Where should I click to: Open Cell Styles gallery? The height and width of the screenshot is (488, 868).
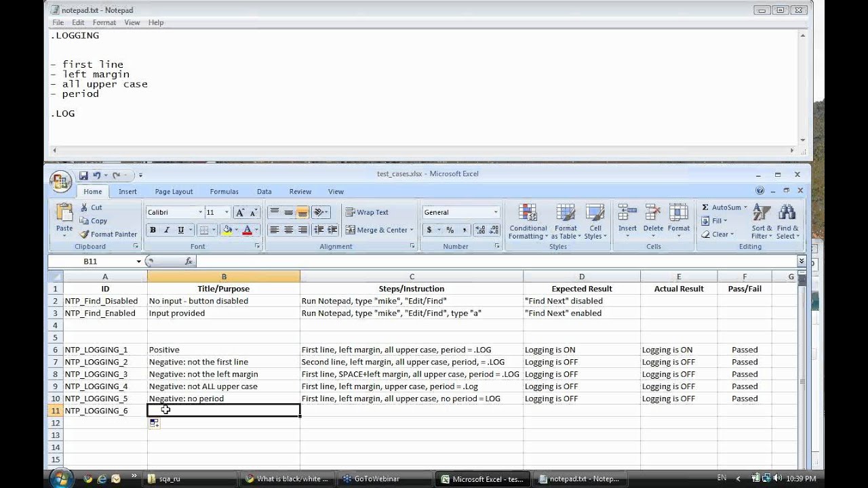(x=595, y=221)
